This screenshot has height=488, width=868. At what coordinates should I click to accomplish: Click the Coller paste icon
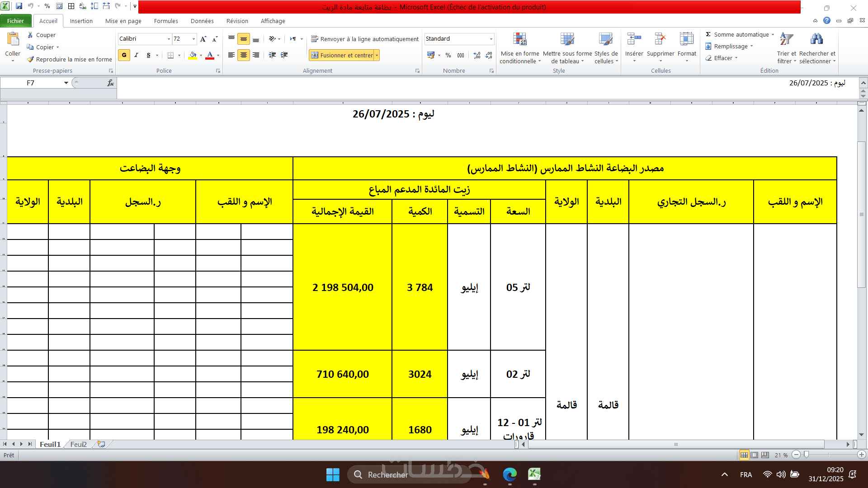(13, 40)
